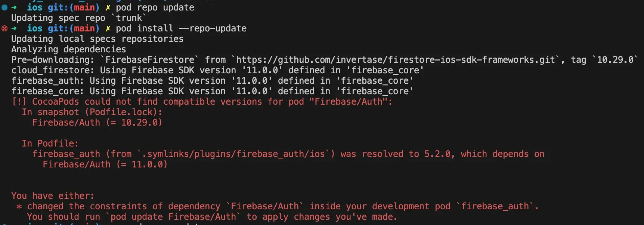644x225 pixels.
Task: Click the yellow ✗ before pod repo update
Action: coord(108,7)
